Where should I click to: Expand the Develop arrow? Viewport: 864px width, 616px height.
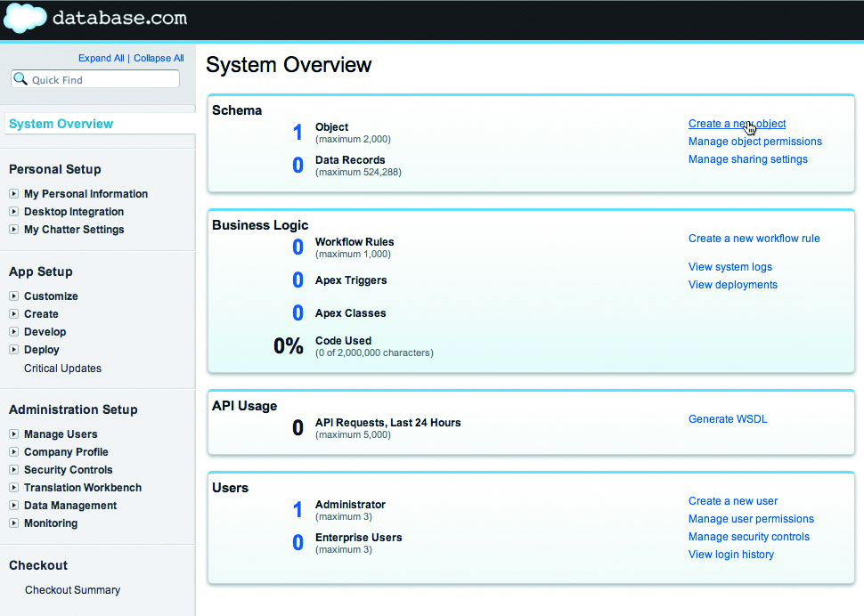tap(13, 332)
